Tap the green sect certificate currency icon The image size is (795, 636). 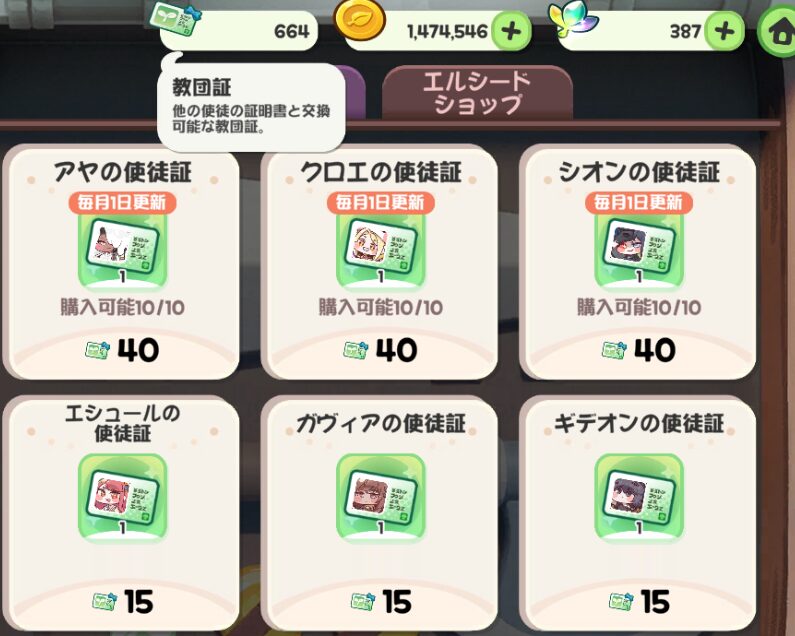(x=175, y=19)
